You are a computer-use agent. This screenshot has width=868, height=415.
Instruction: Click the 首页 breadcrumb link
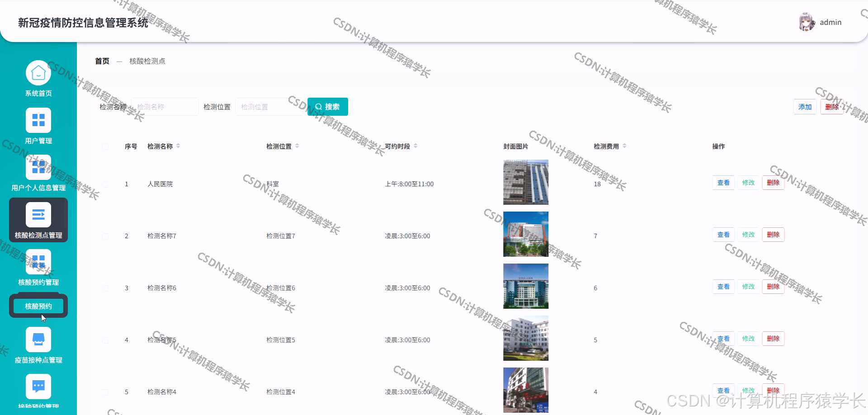point(102,61)
